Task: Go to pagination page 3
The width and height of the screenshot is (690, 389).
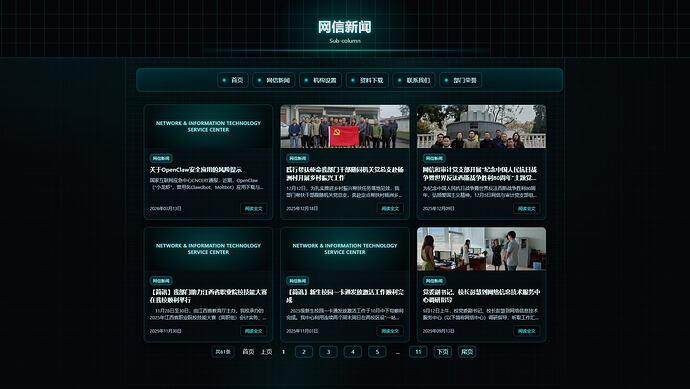Action: (x=328, y=352)
